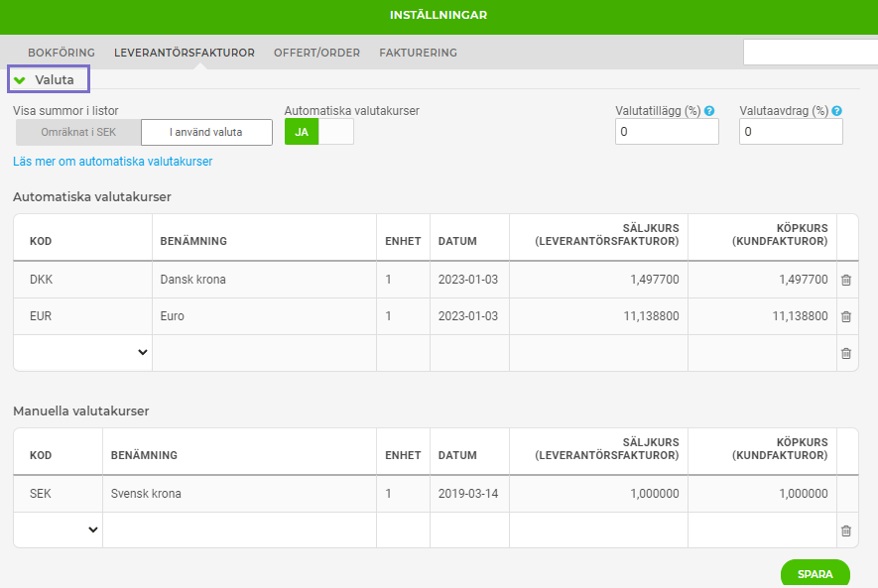Switch to Bokföring tab

(x=62, y=53)
